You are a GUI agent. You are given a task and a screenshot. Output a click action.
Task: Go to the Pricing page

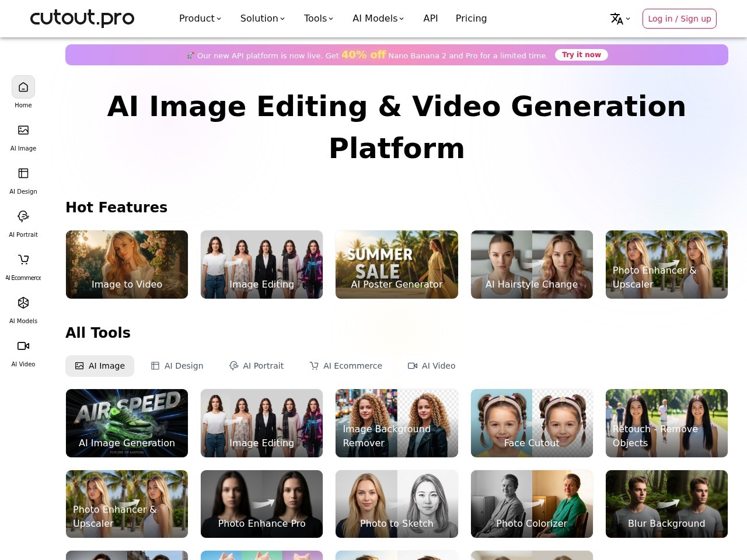pyautogui.click(x=471, y=19)
